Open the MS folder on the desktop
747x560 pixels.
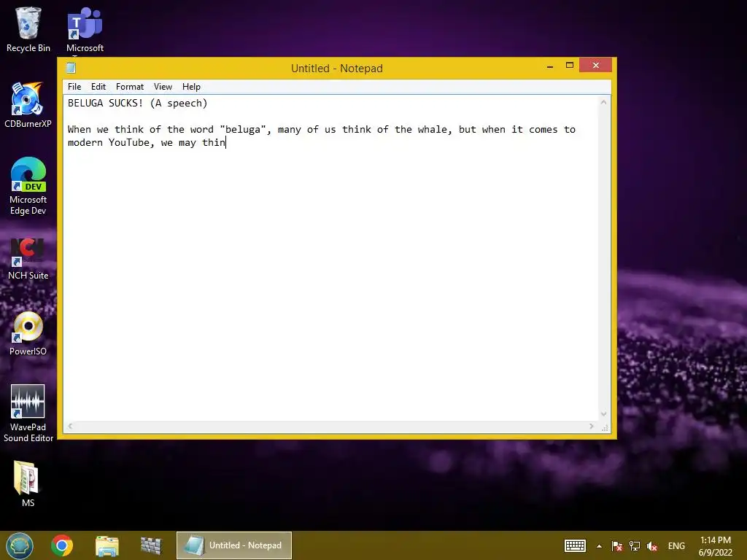point(28,484)
